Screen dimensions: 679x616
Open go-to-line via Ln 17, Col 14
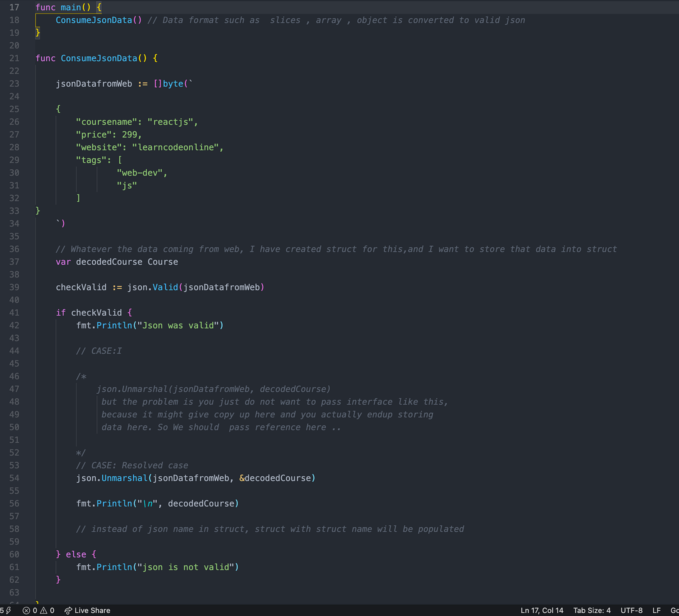pos(542,610)
